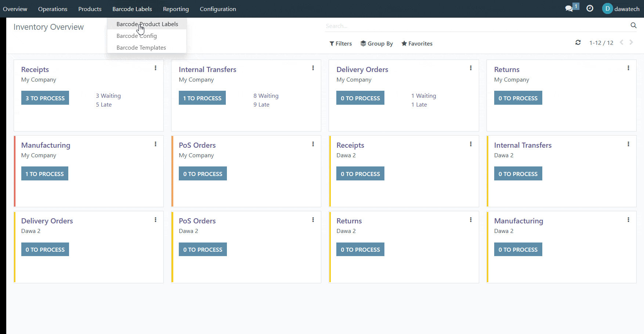
Task: Open the conversations chat icon
Action: (x=569, y=8)
